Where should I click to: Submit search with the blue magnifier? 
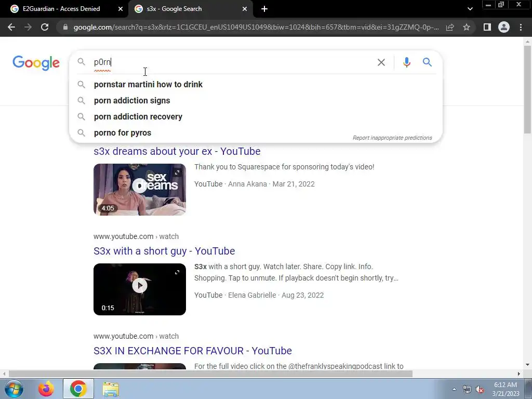427,62
